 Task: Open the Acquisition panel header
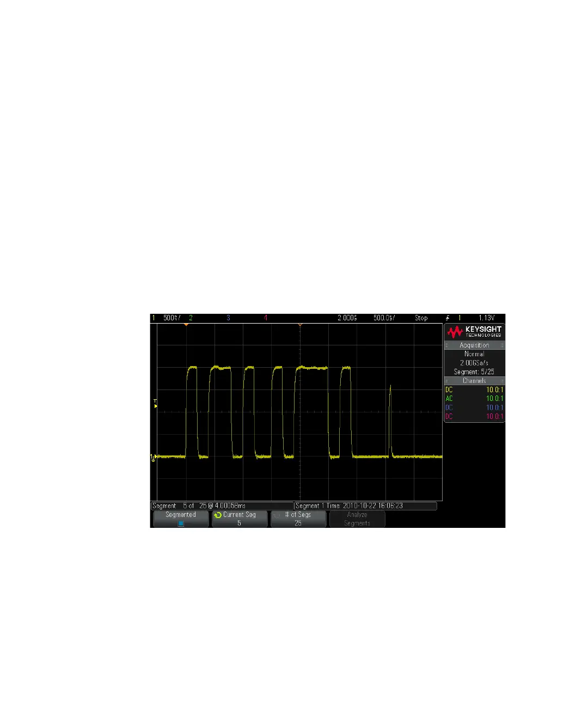(474, 345)
